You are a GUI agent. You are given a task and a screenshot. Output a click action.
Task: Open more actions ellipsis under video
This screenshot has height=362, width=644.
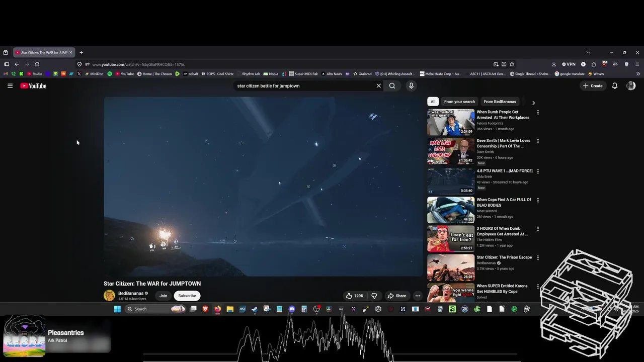click(x=418, y=296)
